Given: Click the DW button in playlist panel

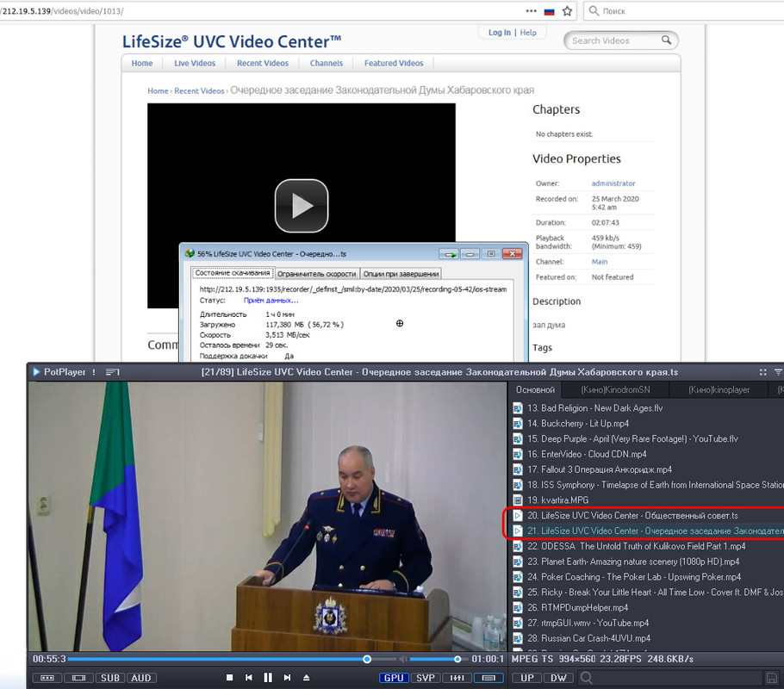Looking at the screenshot, I should tap(558, 678).
